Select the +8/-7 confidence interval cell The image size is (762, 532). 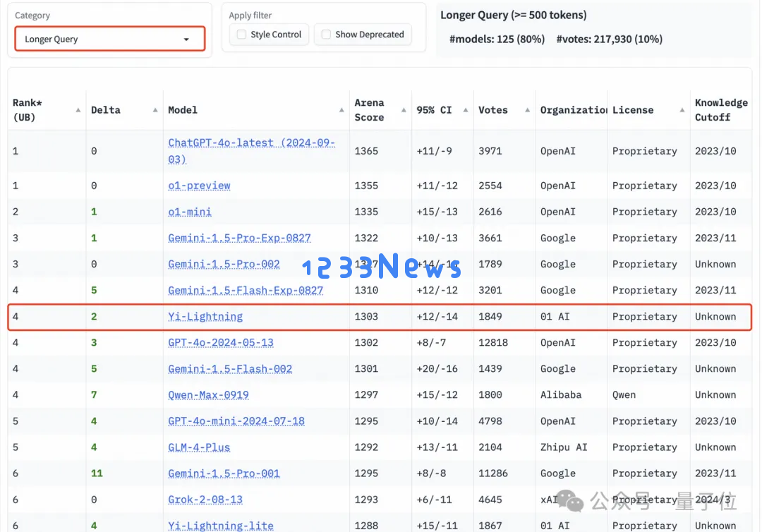point(431,342)
